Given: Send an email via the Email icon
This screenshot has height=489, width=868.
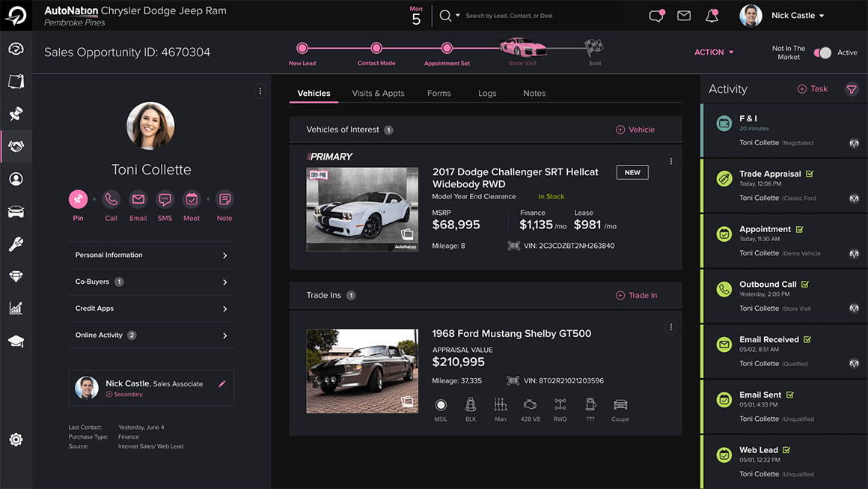Looking at the screenshot, I should click(x=138, y=198).
